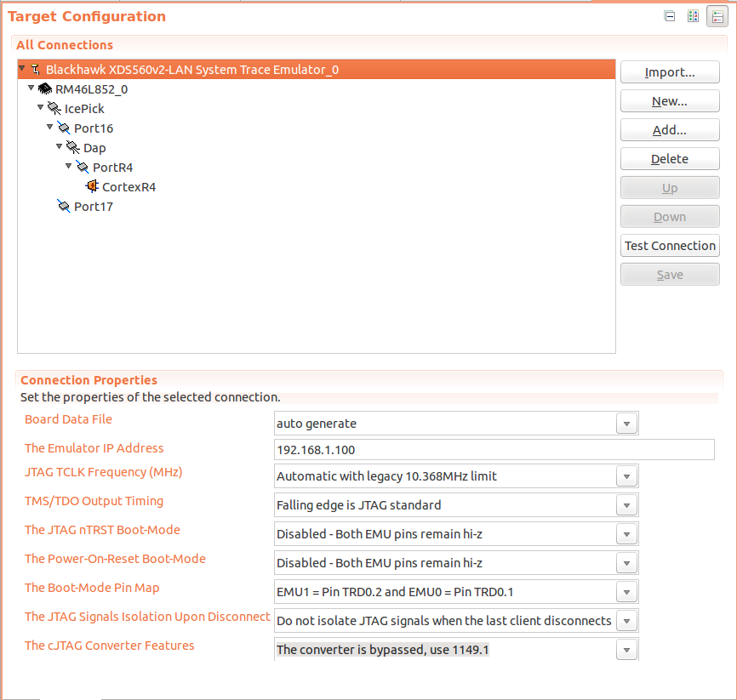
Task: Click the Save button
Action: click(670, 275)
